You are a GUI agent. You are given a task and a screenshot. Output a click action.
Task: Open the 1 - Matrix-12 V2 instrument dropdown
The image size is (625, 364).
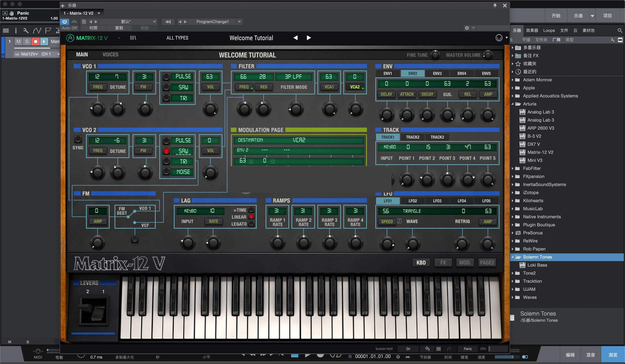click(99, 13)
